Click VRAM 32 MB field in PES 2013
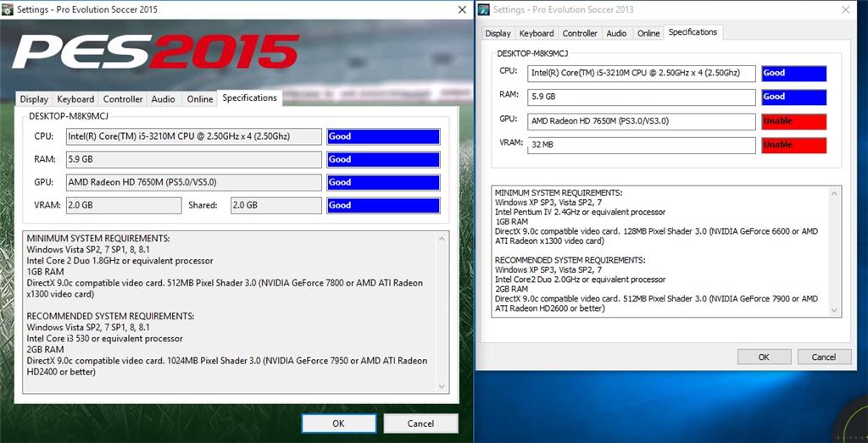This screenshot has width=868, height=443. click(642, 145)
